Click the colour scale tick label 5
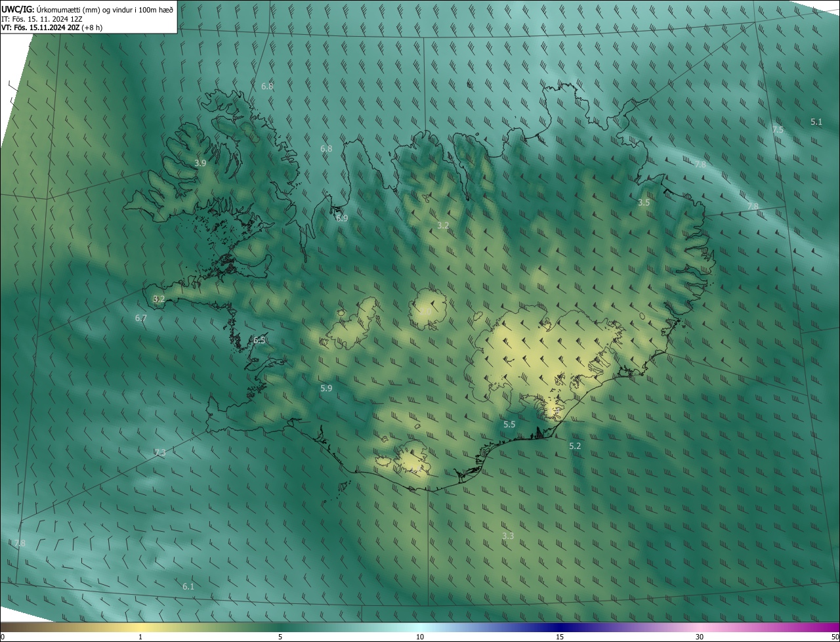 (280, 637)
